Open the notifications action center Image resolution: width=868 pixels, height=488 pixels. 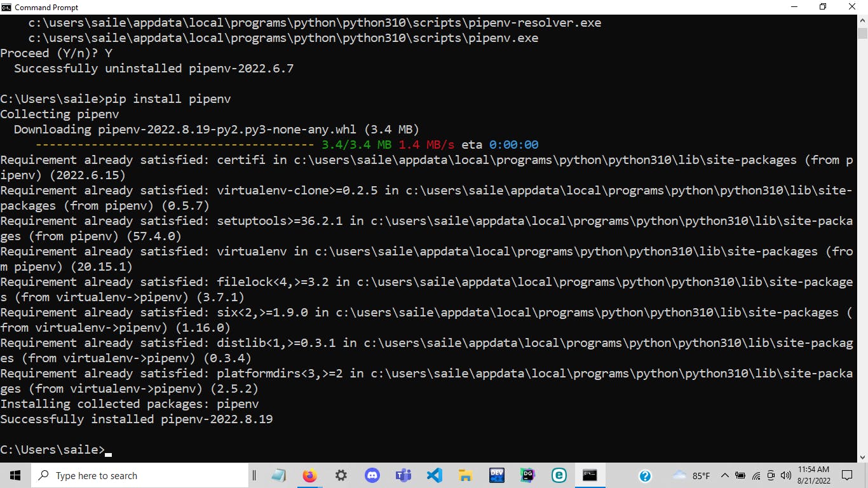pyautogui.click(x=846, y=475)
